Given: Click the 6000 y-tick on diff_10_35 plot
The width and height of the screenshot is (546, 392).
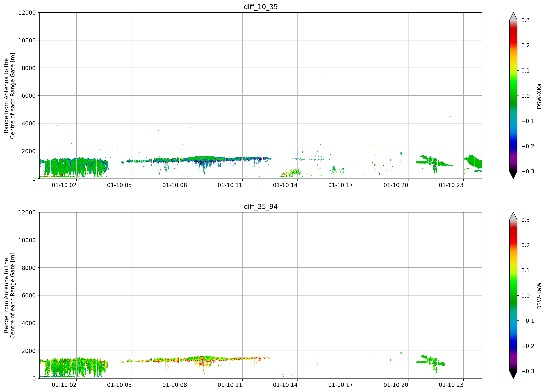Looking at the screenshot, I should [29, 96].
